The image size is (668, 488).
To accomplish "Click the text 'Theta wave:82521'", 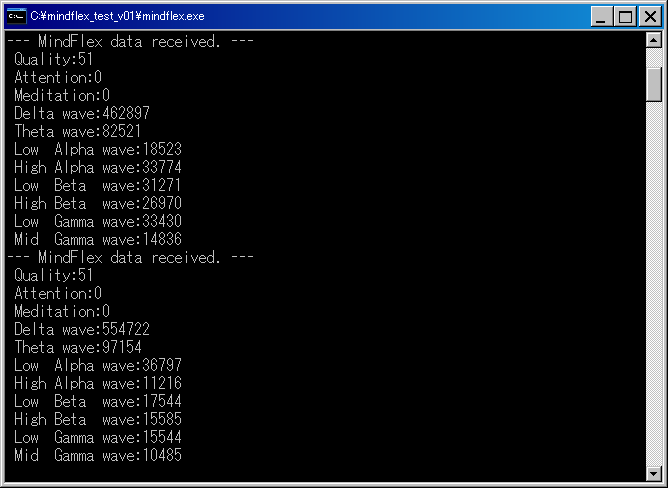I will tap(78, 131).
